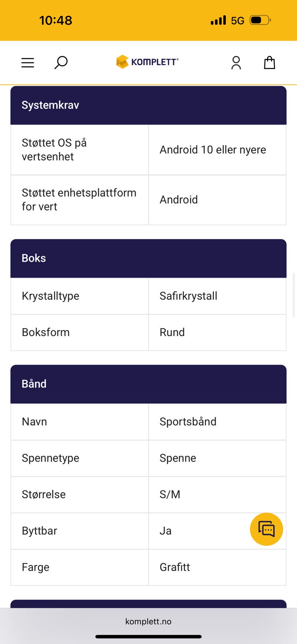Select the Safirkrystall value cell
This screenshot has width=297, height=644.
(188, 296)
